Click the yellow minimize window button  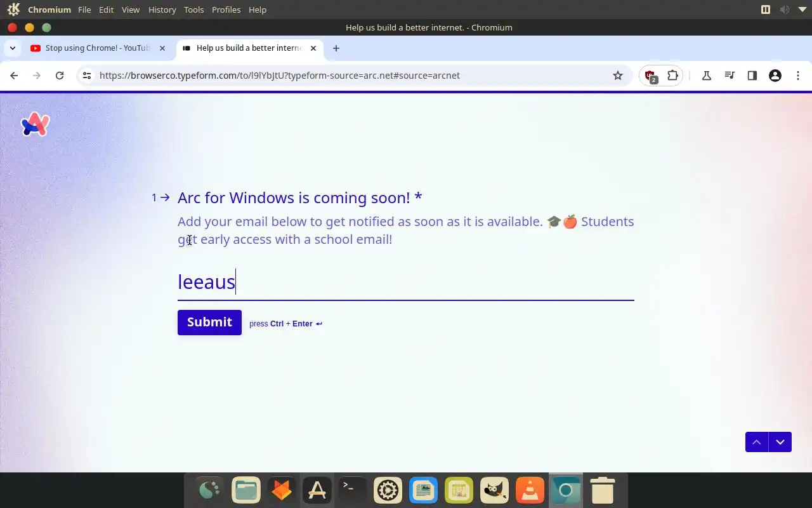29,27
